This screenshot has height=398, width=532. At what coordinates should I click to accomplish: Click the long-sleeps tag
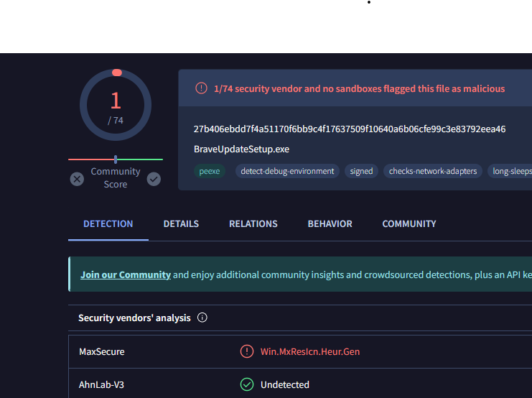[x=510, y=171]
